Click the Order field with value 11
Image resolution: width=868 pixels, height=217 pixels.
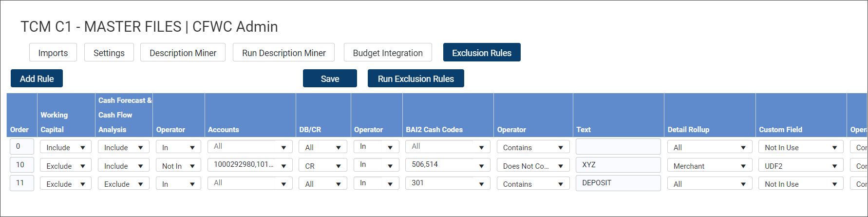22,183
